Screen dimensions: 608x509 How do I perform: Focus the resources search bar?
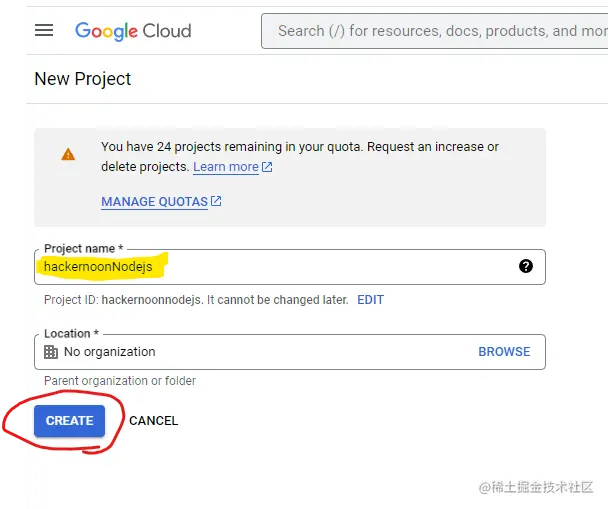pyautogui.click(x=434, y=31)
